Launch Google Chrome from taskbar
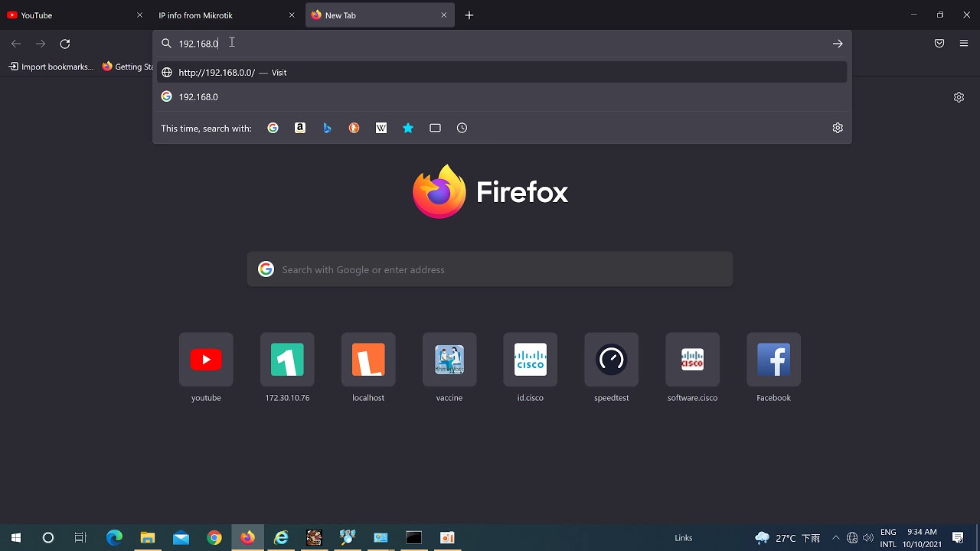Screen dimensions: 980x551 pyautogui.click(x=214, y=538)
